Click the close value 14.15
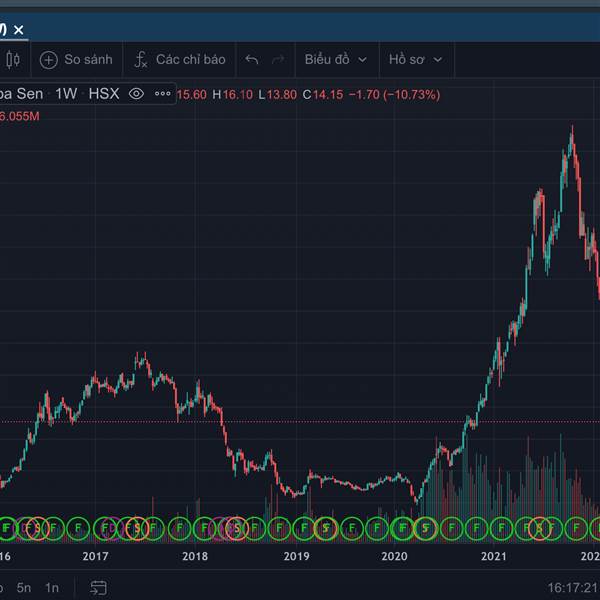The width and height of the screenshot is (600, 600). pos(328,95)
